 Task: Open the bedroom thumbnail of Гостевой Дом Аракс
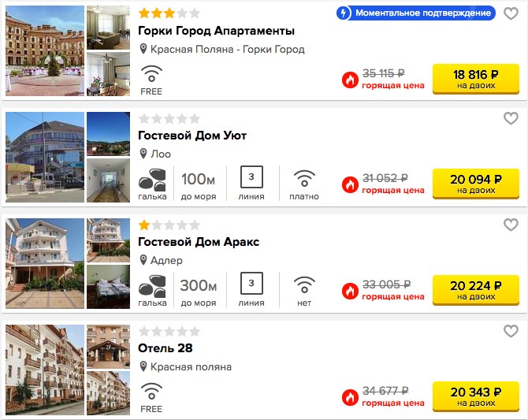click(x=108, y=287)
